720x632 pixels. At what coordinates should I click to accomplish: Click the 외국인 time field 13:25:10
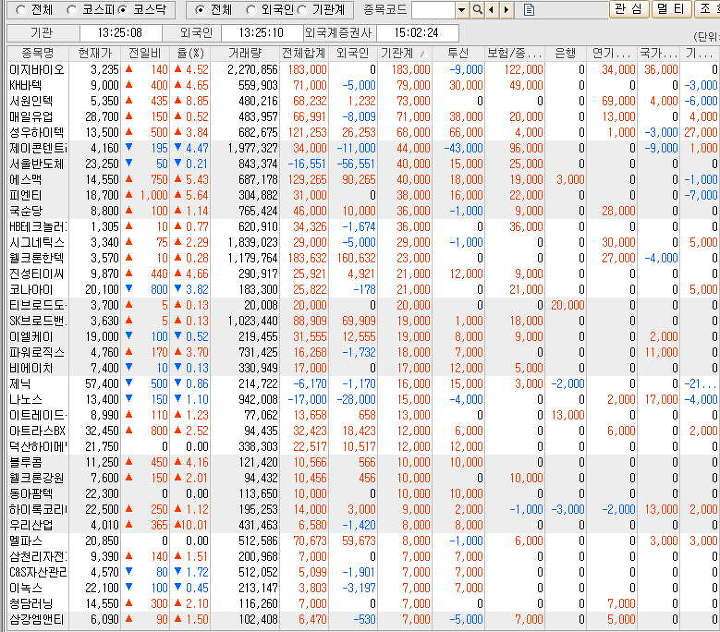tap(261, 33)
